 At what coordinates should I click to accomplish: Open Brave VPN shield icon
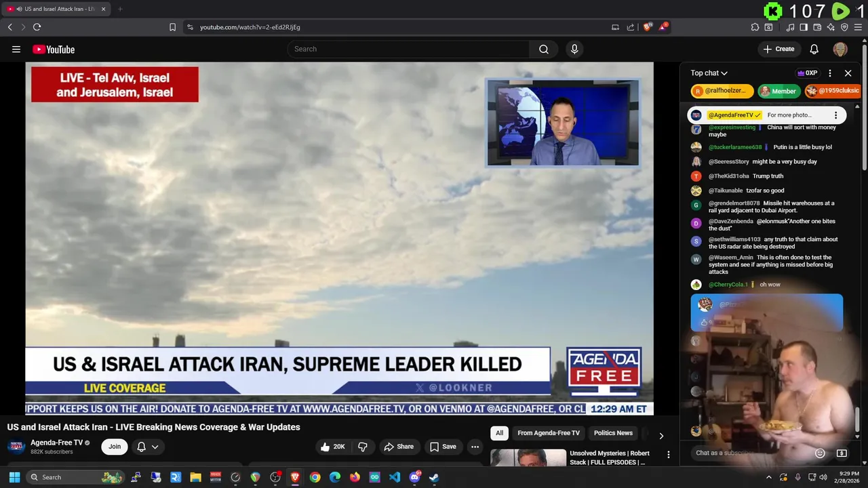point(844,27)
